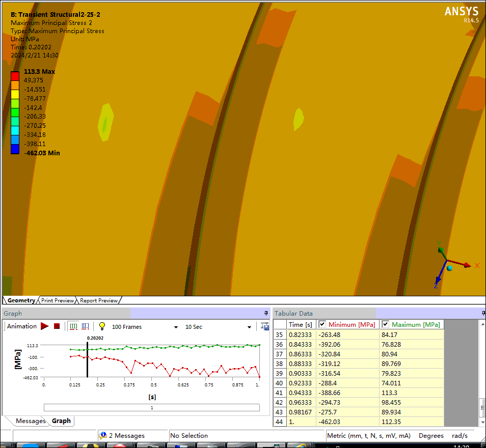The height and width of the screenshot is (448, 486).
Task: Pin the Graph panel
Action: pyautogui.click(x=266, y=313)
